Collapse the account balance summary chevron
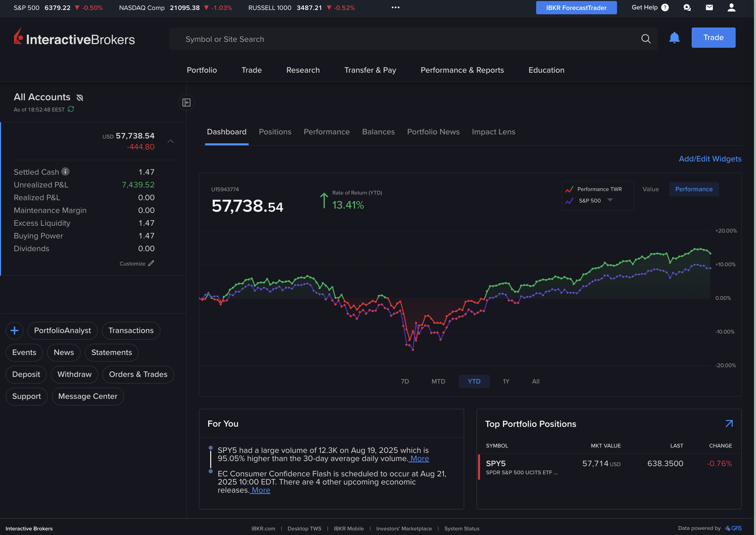Image resolution: width=756 pixels, height=535 pixels. click(x=170, y=141)
